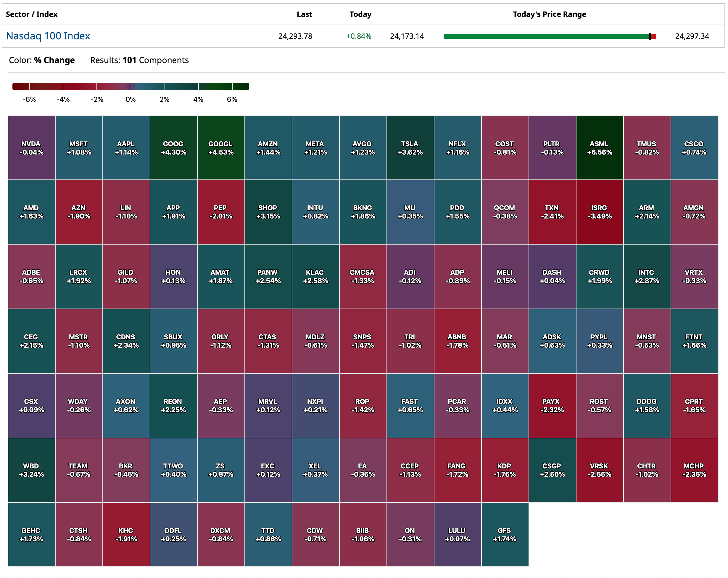Click the PAYX heatmap tile
728x578 pixels.
coord(552,405)
